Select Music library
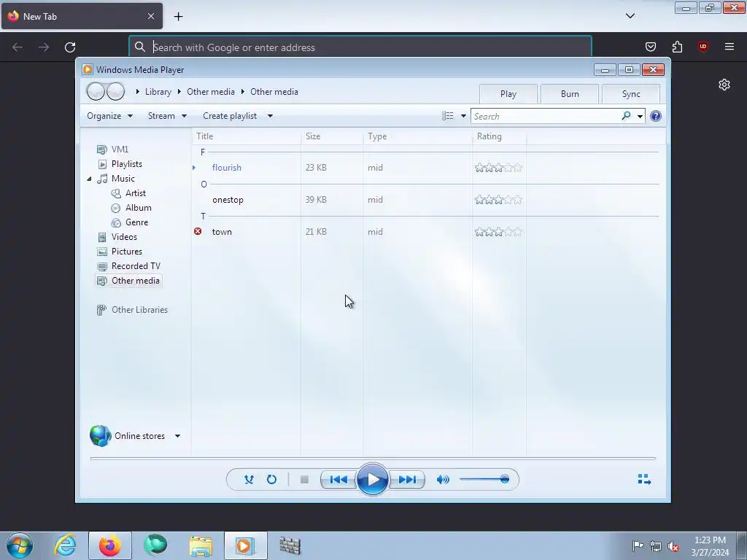 click(x=123, y=179)
